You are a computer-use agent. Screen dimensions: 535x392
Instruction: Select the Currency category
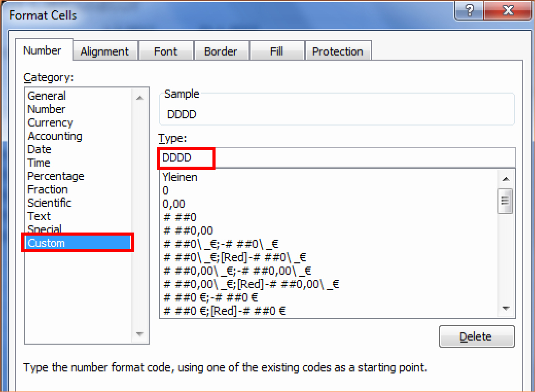(x=50, y=122)
